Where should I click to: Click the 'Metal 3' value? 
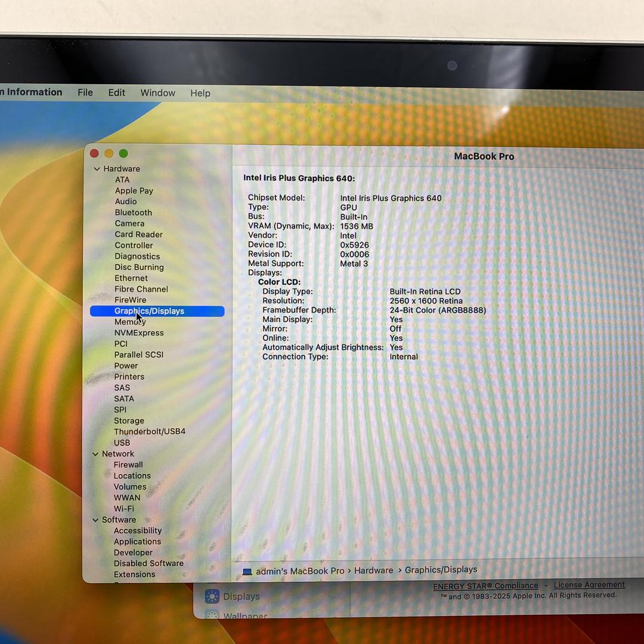[x=354, y=264]
